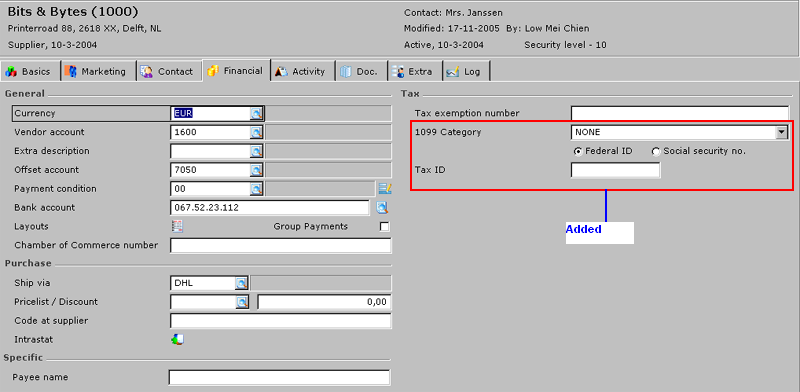
Task: Open the Offset account lookup icon
Action: pyautogui.click(x=256, y=170)
